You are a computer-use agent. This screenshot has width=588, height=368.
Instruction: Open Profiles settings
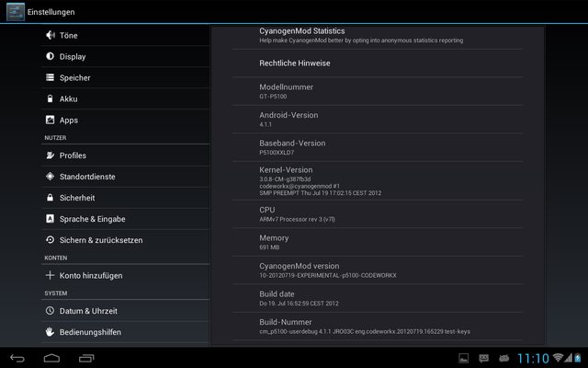[x=73, y=155]
